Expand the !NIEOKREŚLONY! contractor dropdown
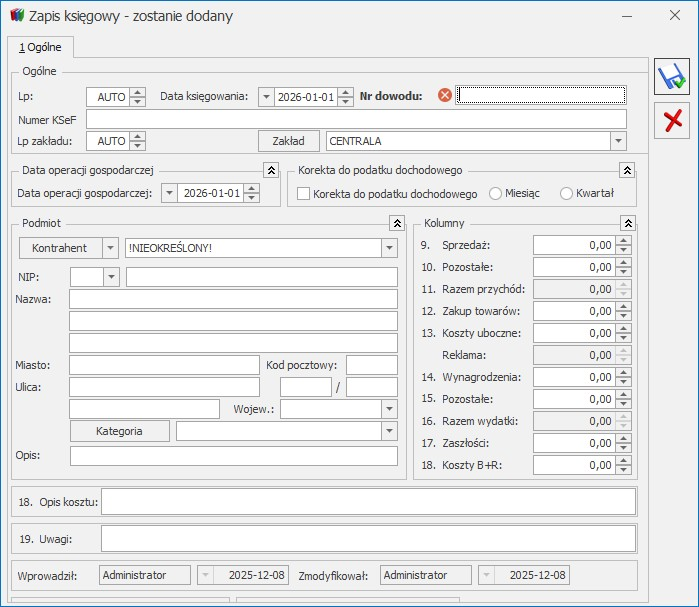Screen dimensions: 699x607 pos(388,248)
